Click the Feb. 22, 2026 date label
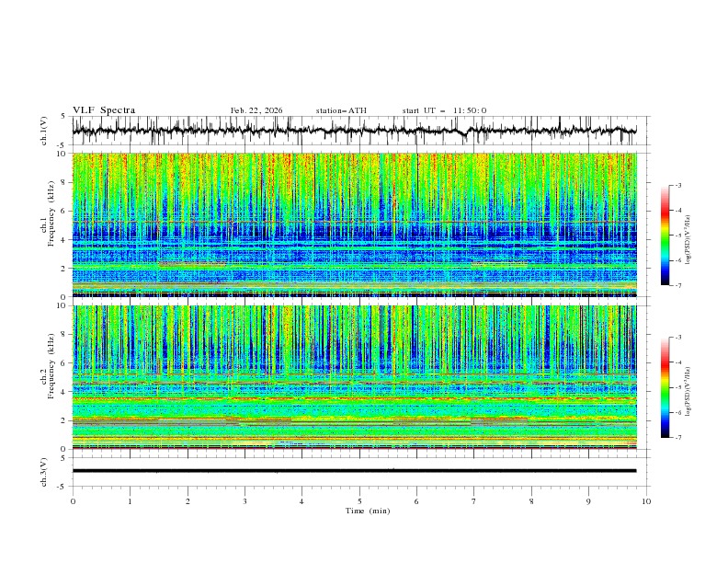The height and width of the screenshot is (563, 728). tap(256, 110)
